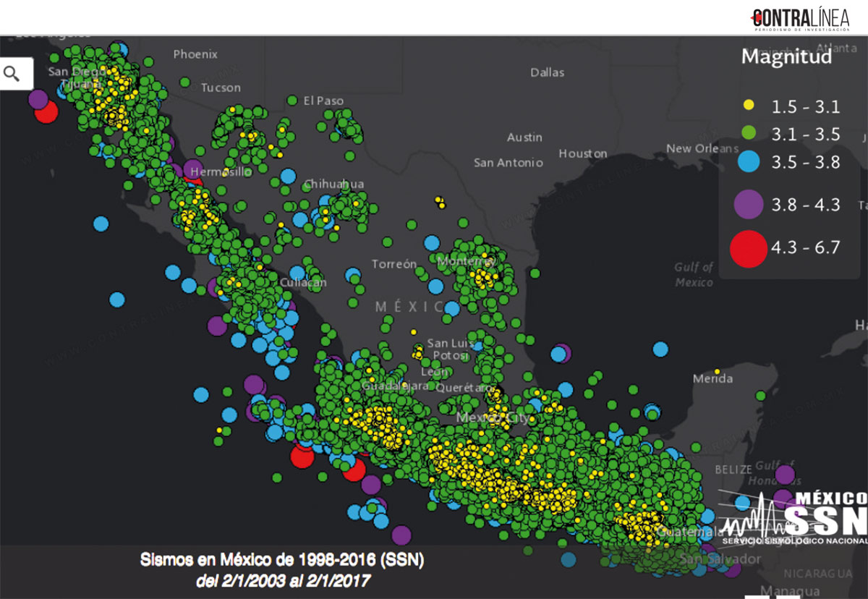Image resolution: width=868 pixels, height=599 pixels.
Task: Click the 4.3 - 6.7 legend label
Action: 805,247
